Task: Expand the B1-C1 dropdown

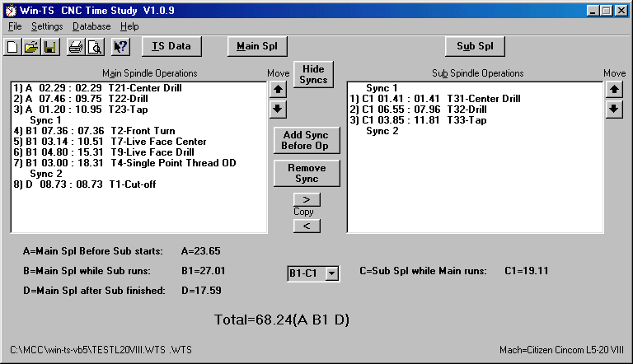Action: (x=331, y=273)
